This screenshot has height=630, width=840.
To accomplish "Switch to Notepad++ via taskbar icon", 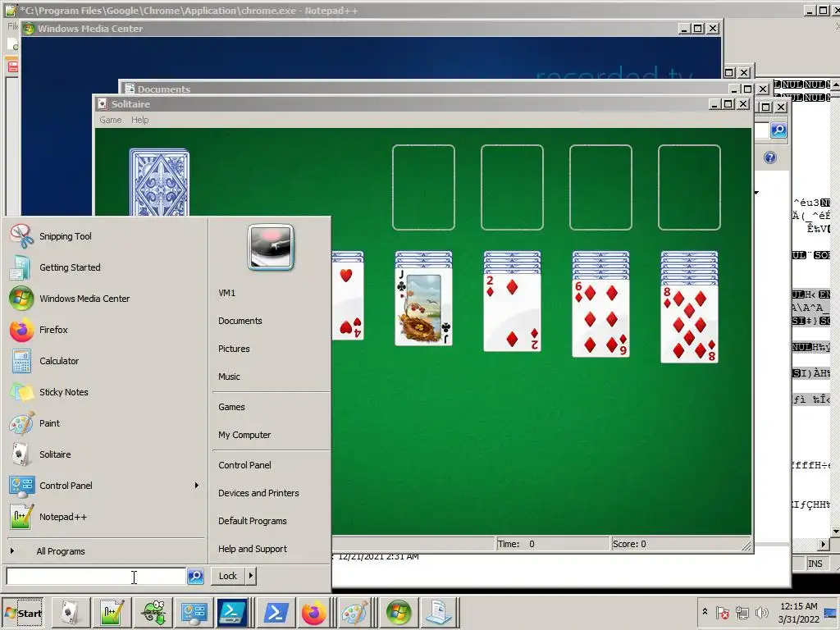I will (112, 612).
